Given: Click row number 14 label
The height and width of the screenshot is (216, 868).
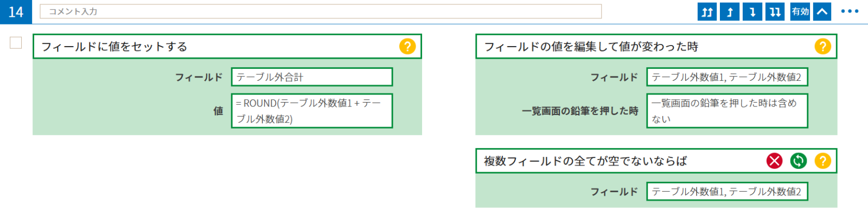Looking at the screenshot, I should coord(16,12).
